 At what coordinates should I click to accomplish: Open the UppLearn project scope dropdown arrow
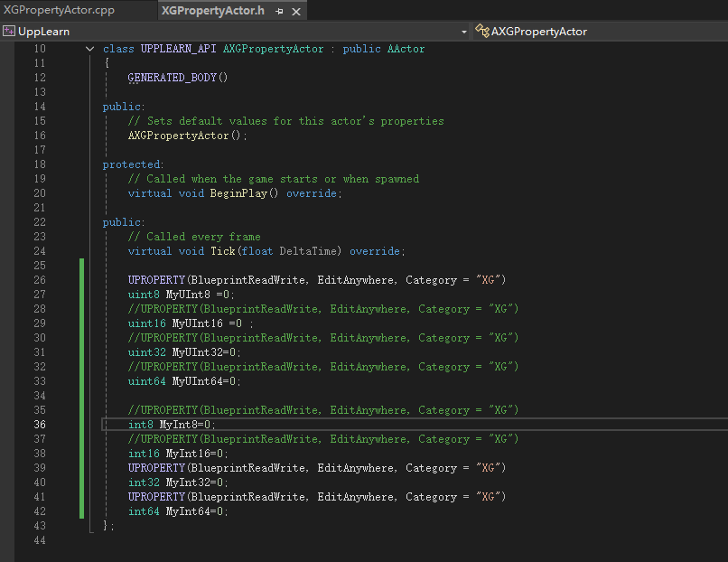464,31
